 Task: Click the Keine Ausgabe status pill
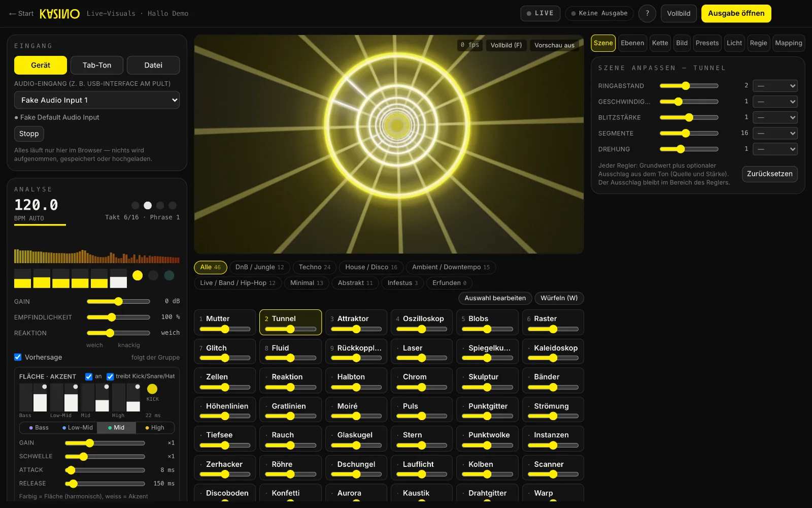[x=599, y=13]
